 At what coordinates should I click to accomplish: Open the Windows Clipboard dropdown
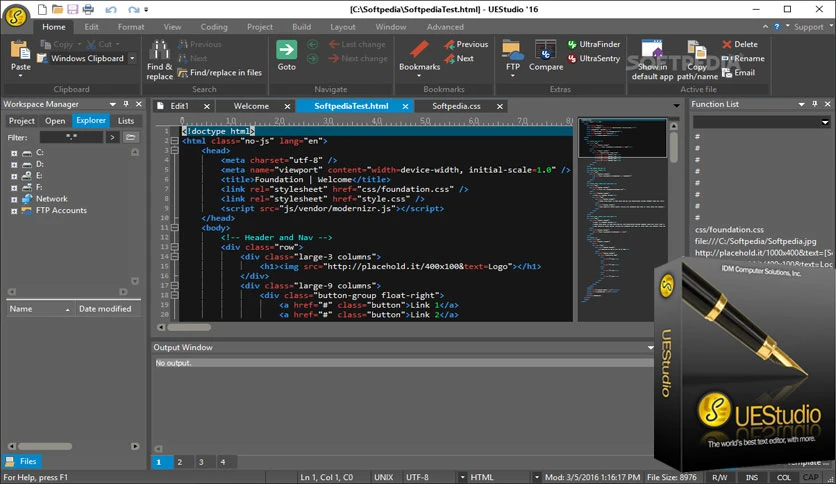click(132, 59)
